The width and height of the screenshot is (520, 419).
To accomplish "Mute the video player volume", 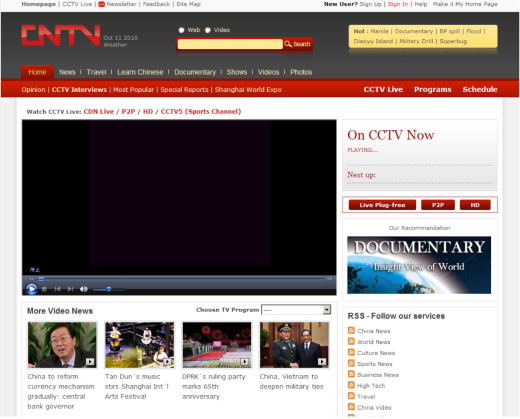I will [84, 289].
